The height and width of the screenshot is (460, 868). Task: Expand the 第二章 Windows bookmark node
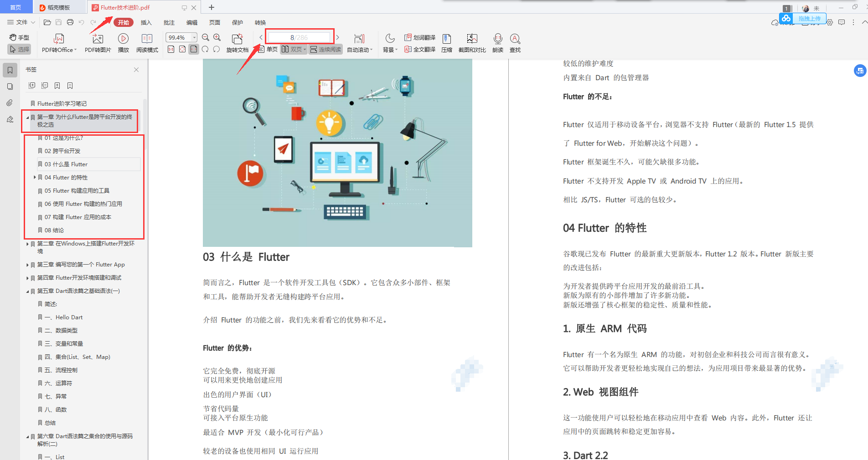pyautogui.click(x=27, y=244)
